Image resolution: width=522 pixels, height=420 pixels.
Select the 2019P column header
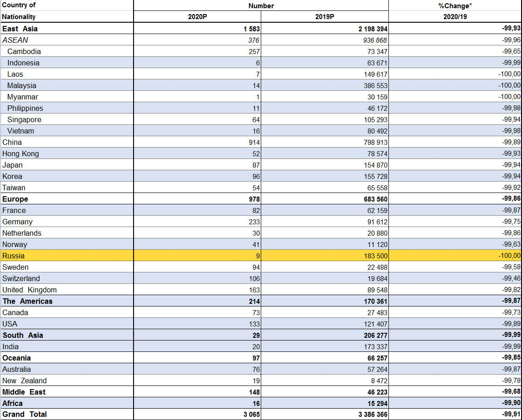(324, 17)
